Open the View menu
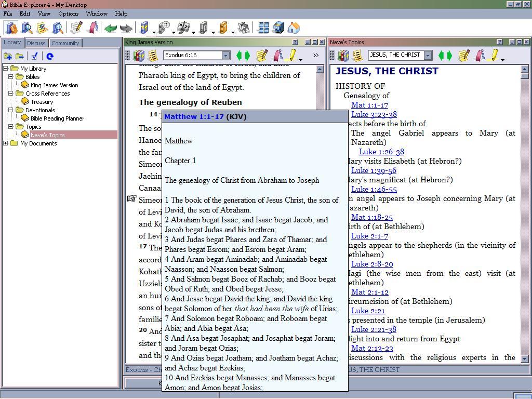The height and width of the screenshot is (399, 532). pyautogui.click(x=44, y=14)
